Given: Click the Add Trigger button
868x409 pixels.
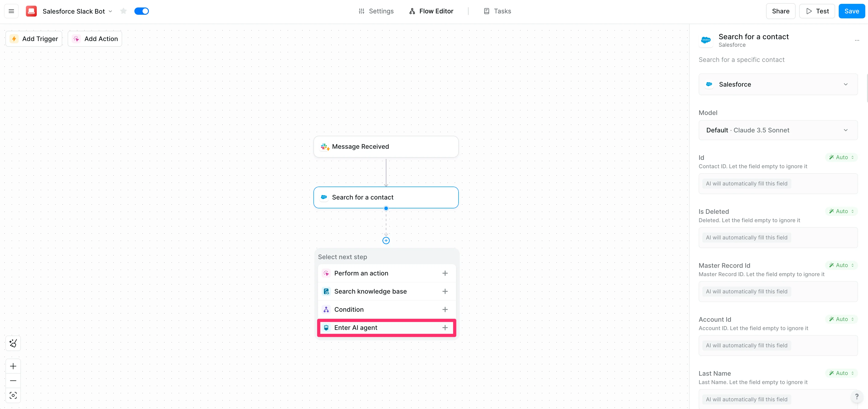Looking at the screenshot, I should (34, 39).
